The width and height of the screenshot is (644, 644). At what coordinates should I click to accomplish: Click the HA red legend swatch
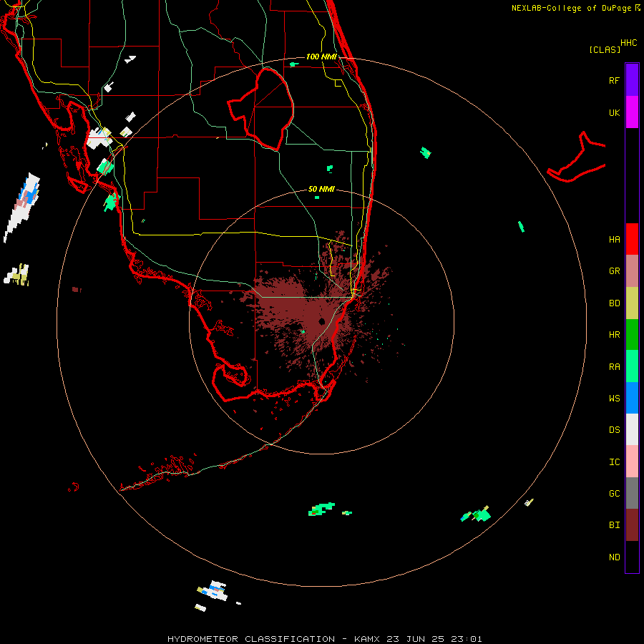click(632, 239)
